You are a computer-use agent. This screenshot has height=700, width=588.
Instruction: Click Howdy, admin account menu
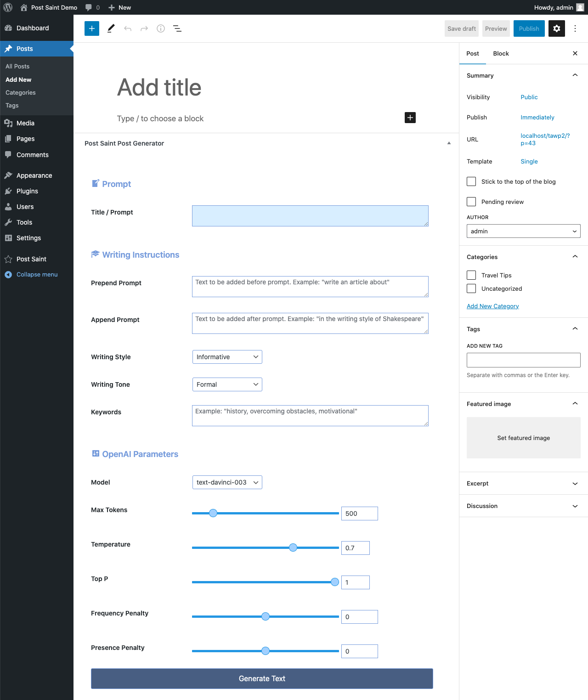tap(559, 7)
